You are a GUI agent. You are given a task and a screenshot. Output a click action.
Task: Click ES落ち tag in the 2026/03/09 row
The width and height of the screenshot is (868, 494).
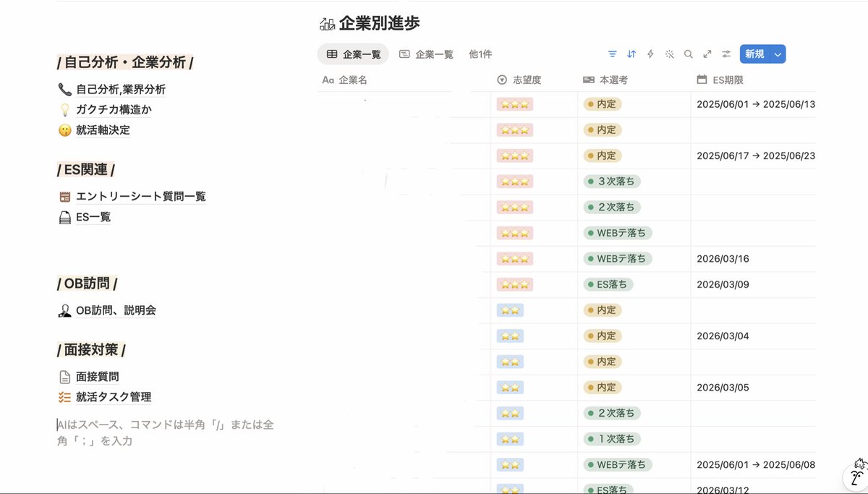pos(608,284)
